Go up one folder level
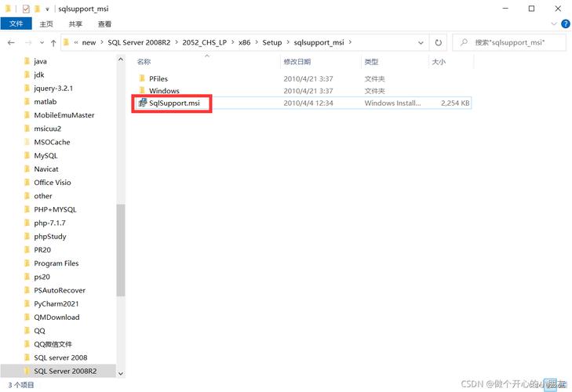572x392 pixels. (x=53, y=43)
